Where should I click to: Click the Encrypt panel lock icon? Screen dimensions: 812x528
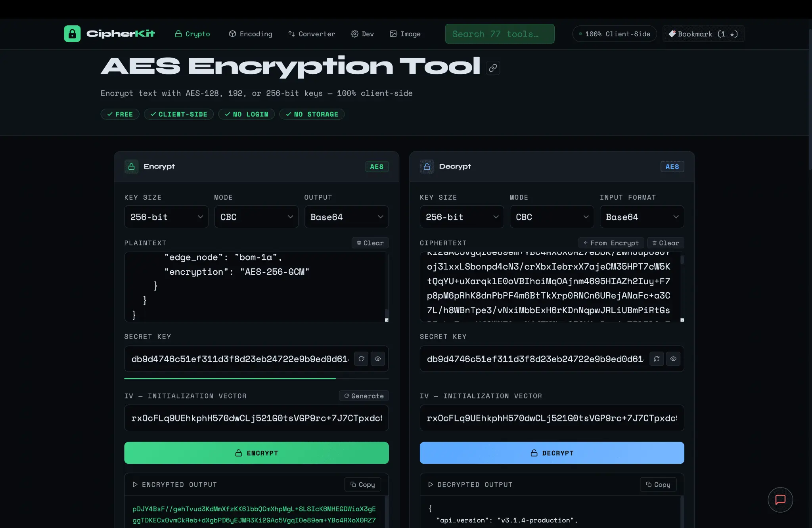tap(132, 166)
